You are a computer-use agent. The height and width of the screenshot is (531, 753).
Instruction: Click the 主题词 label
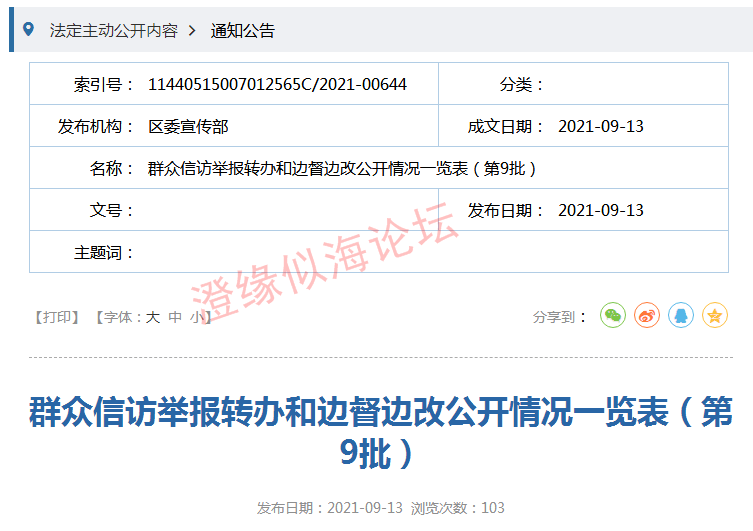[x=103, y=253]
